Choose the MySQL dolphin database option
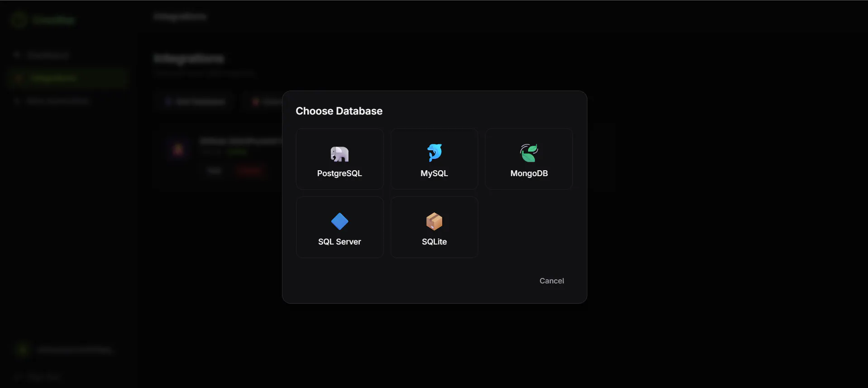 pyautogui.click(x=434, y=159)
